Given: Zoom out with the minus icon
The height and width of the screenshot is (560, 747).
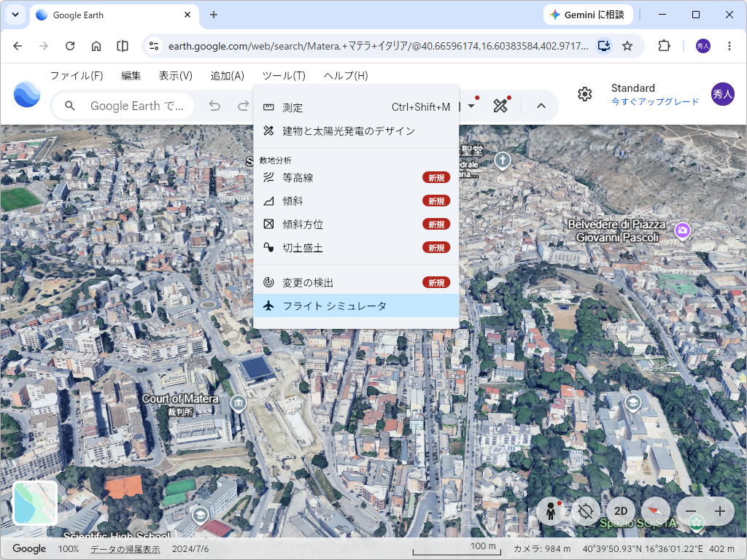Looking at the screenshot, I should 691,511.
